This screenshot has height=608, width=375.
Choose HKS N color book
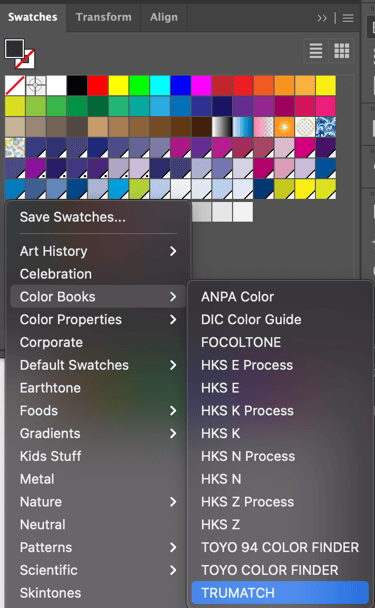click(x=280, y=479)
